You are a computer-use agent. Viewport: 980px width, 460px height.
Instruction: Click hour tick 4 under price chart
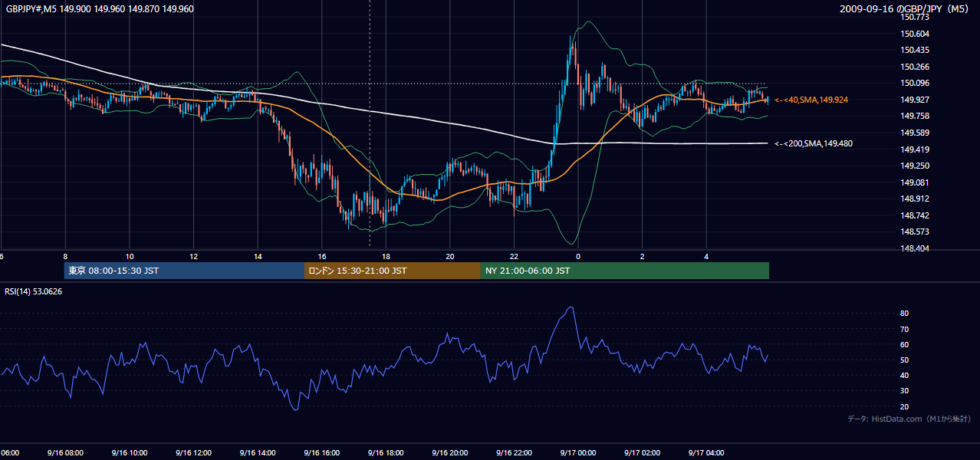[x=706, y=257]
